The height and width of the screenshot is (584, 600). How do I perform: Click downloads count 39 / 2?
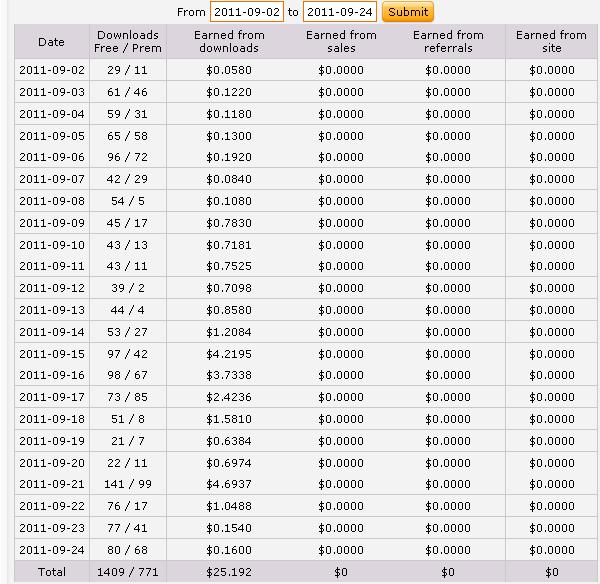tap(128, 288)
